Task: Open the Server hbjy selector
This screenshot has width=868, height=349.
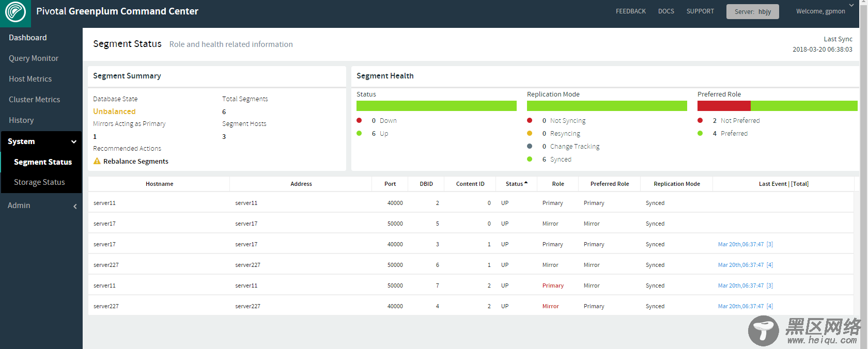Action: pyautogui.click(x=753, y=11)
